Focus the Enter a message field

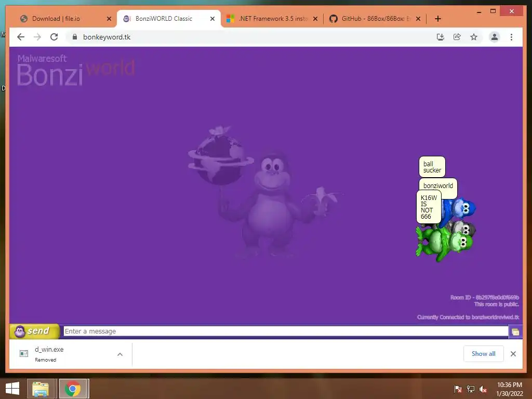pos(286,331)
